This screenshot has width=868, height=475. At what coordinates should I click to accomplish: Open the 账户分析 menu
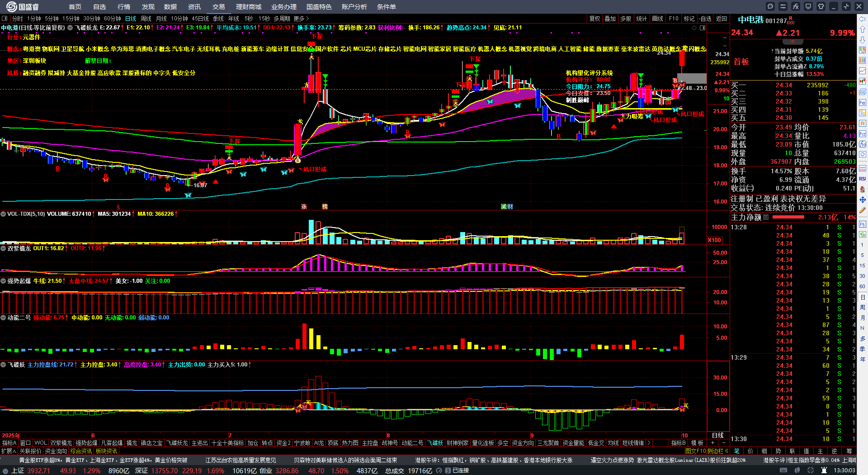pos(354,7)
